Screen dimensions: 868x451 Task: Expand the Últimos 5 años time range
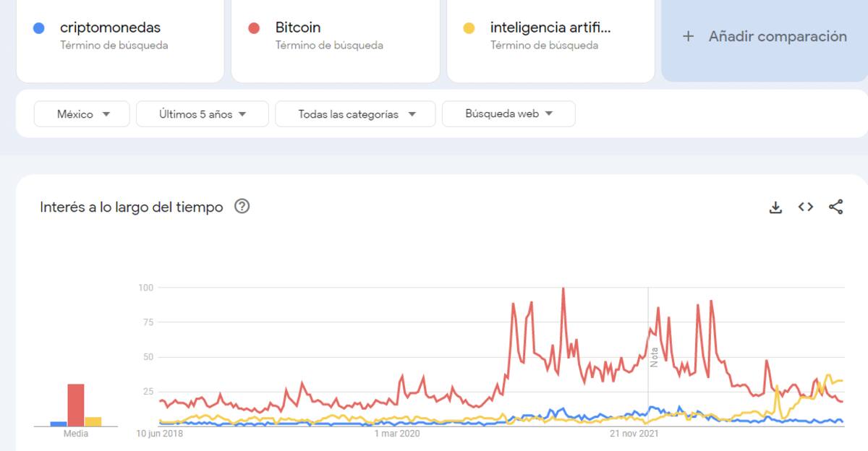[x=203, y=114]
